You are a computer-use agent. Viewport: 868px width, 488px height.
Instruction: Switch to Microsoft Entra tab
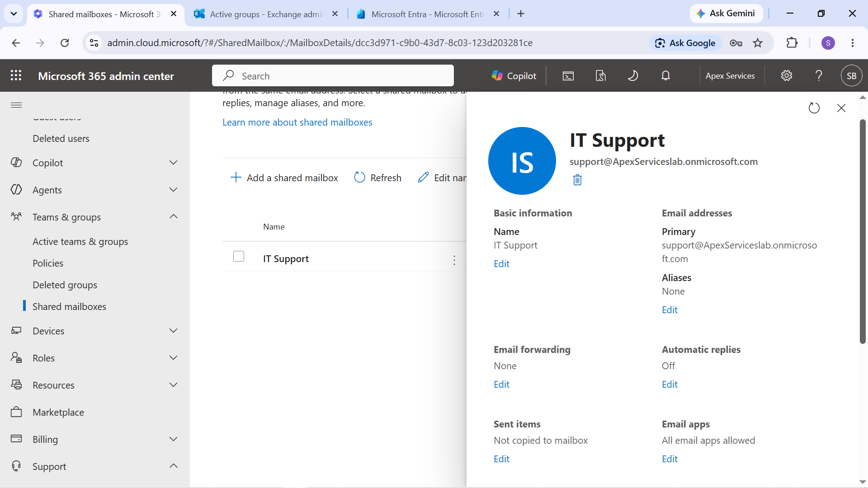click(x=428, y=14)
